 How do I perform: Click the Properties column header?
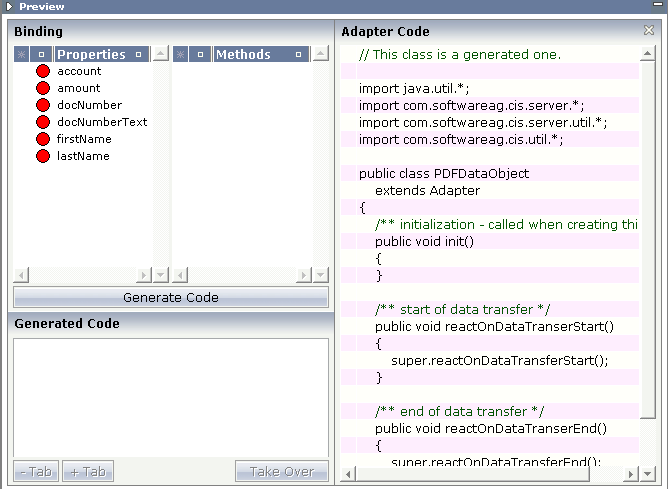(x=91, y=55)
